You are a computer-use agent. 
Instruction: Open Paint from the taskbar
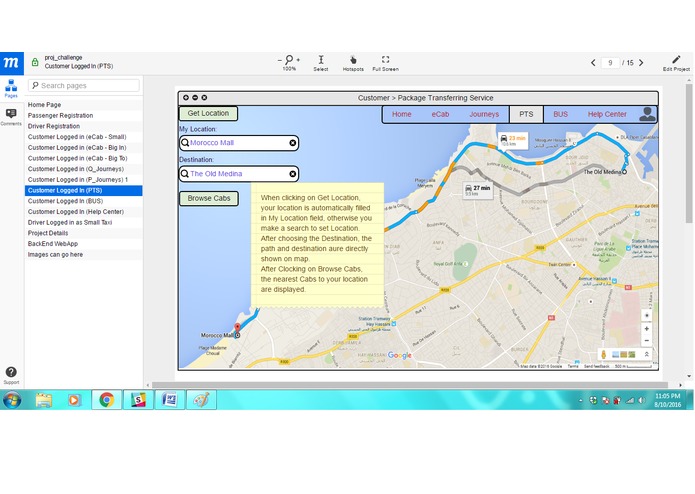click(x=202, y=400)
